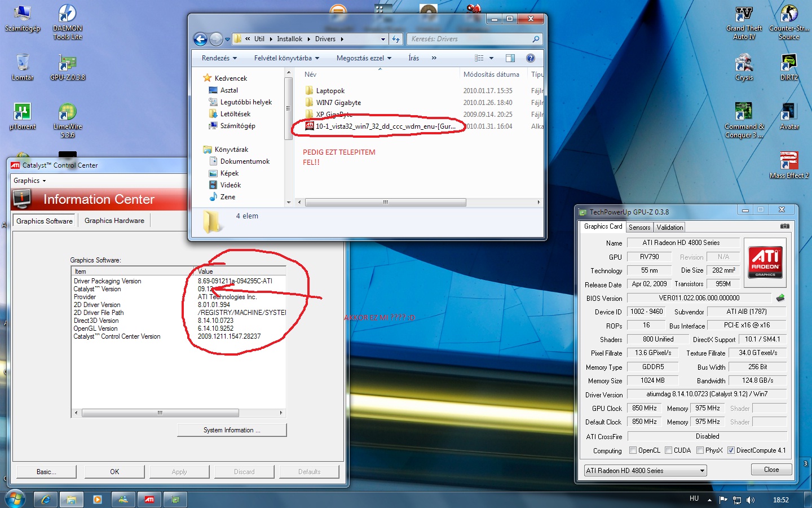
Task: Launch Internet Explorer from the taskbar
Action: [46, 500]
